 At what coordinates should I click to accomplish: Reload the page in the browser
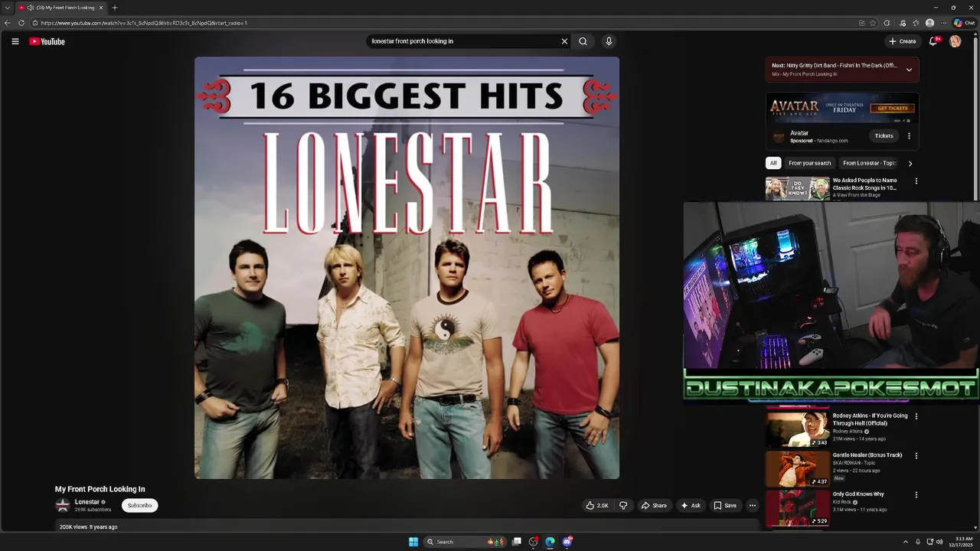click(x=21, y=23)
